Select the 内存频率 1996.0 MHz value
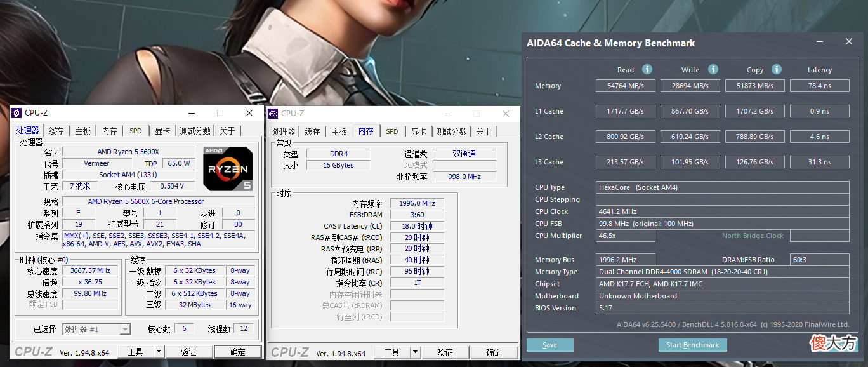 (418, 203)
